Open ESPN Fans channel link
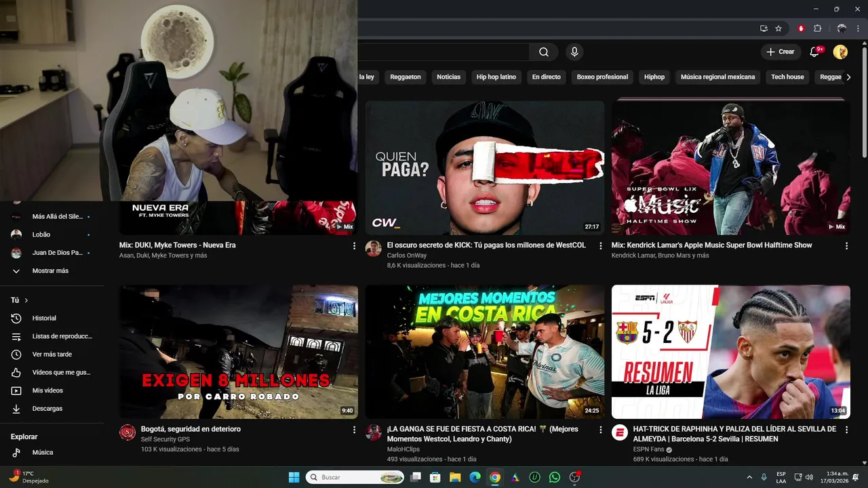 tap(648, 449)
